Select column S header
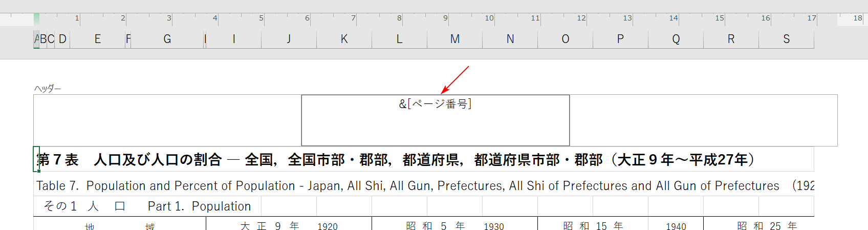868x230 pixels. [786, 39]
